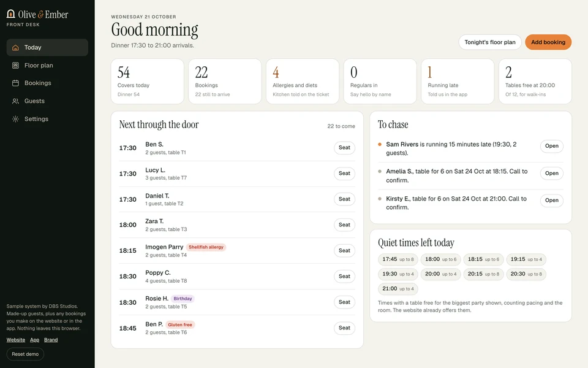This screenshot has height=368, width=588.
Task: Click the gear icon beside Settings
Action: pyautogui.click(x=15, y=119)
